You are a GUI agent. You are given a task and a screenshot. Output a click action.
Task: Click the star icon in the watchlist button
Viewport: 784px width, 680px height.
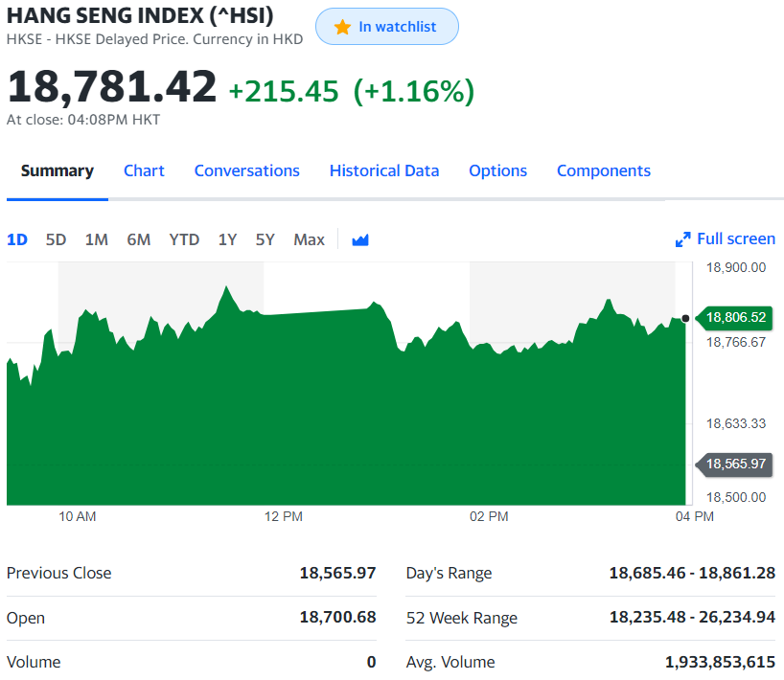342,27
